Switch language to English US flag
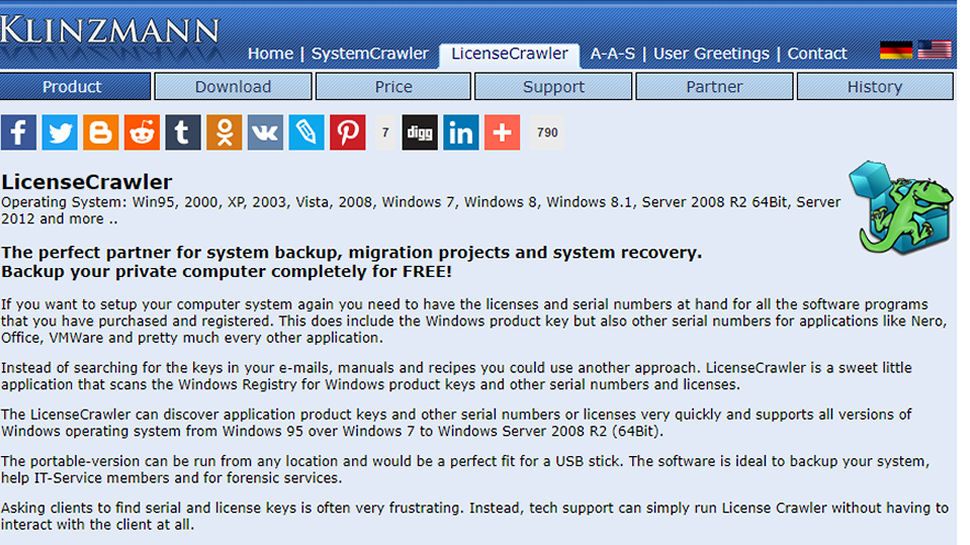Screen dimensions: 970x545 [x=935, y=50]
